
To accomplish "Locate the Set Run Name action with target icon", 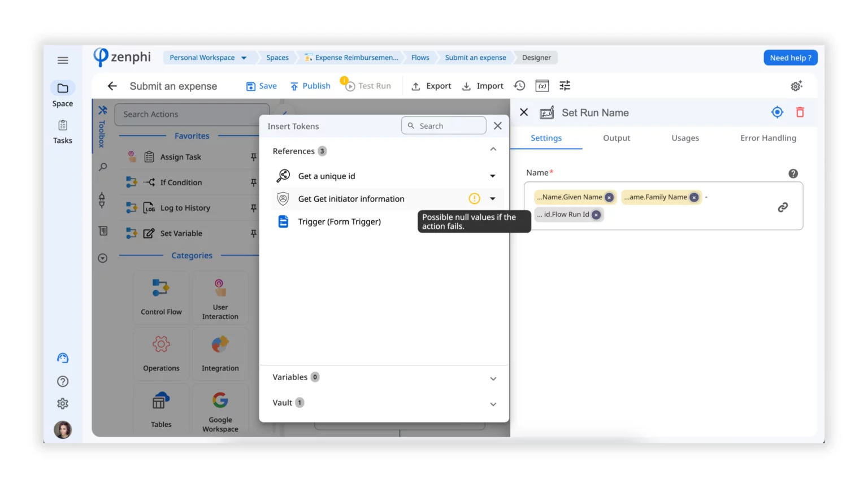I will (777, 112).
